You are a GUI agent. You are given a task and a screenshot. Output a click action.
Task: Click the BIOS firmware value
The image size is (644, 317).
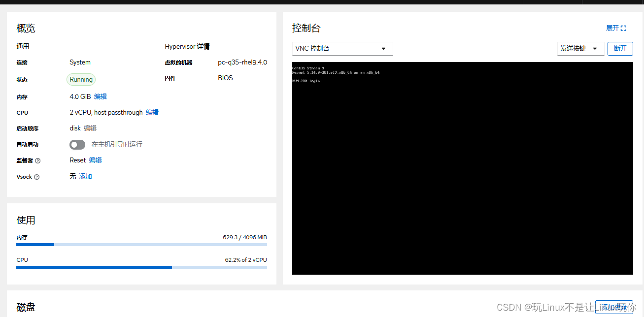(x=225, y=78)
